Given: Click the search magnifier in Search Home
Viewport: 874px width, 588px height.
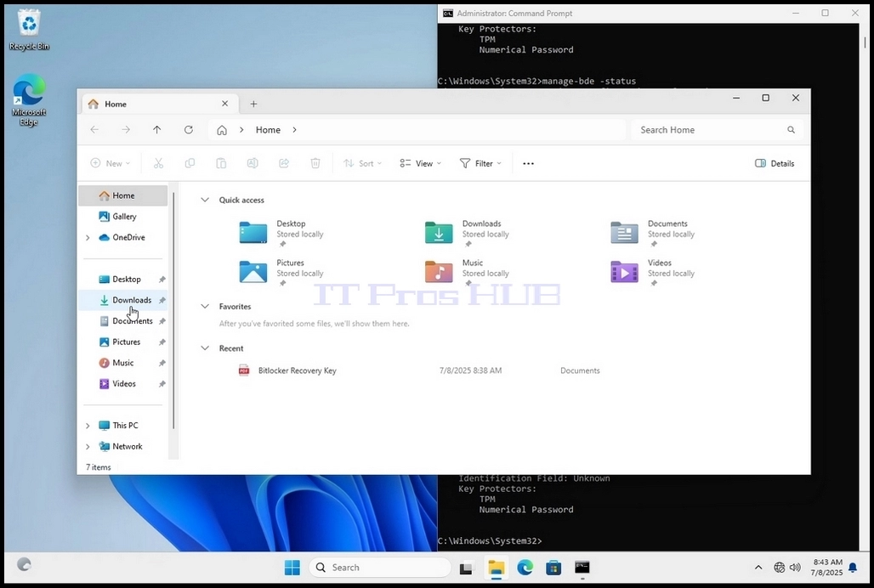Looking at the screenshot, I should (x=791, y=130).
